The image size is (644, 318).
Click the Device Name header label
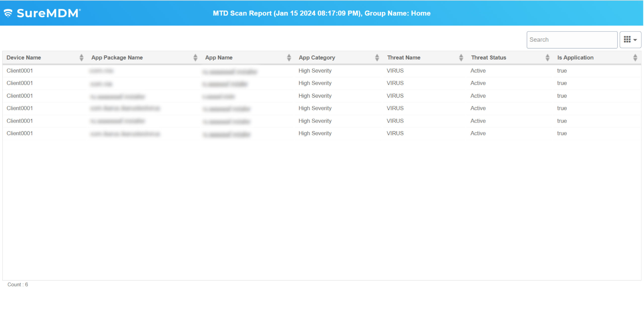24,58
